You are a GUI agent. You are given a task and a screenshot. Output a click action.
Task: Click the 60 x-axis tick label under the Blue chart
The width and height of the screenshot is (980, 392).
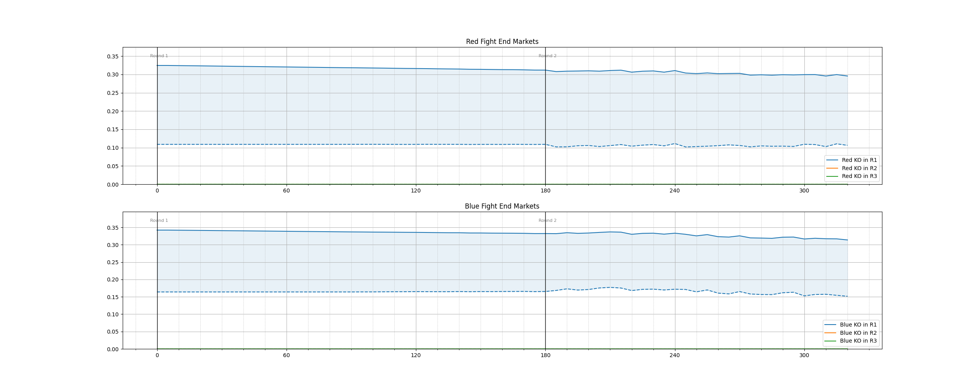[x=287, y=356]
